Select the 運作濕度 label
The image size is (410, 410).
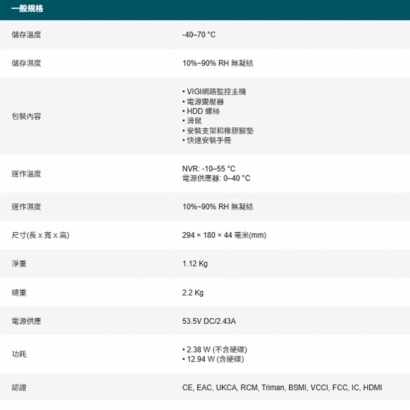(x=26, y=207)
